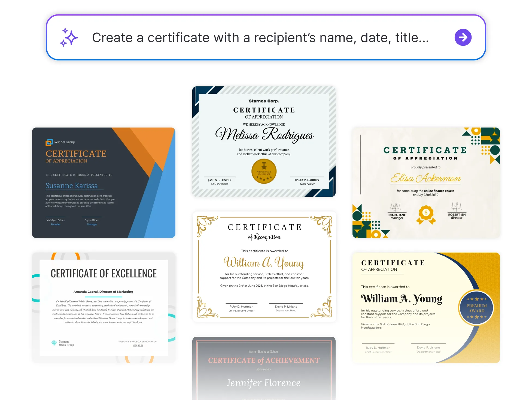Click 'of Recognition' script subtitle
The height and width of the screenshot is (400, 532).
point(264,237)
